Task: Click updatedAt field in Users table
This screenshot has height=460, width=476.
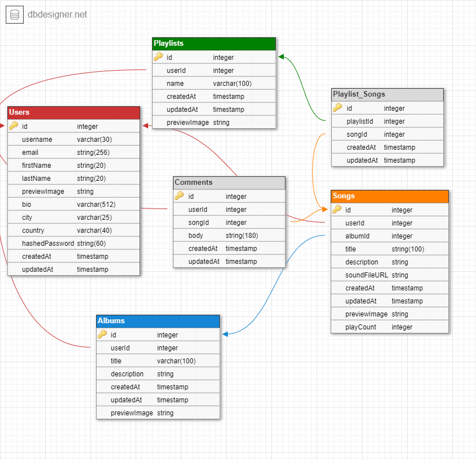Action: pyautogui.click(x=38, y=270)
